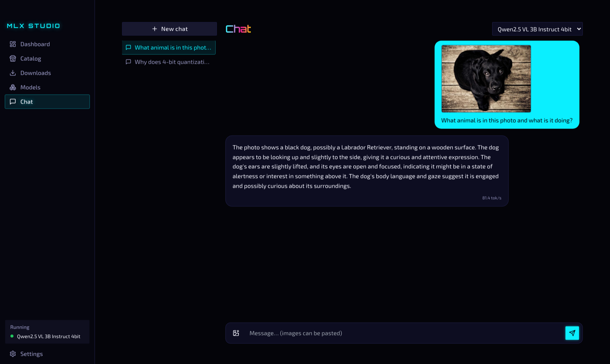This screenshot has width=610, height=364.
Task: Click the 'Running' status label
Action: [20, 327]
